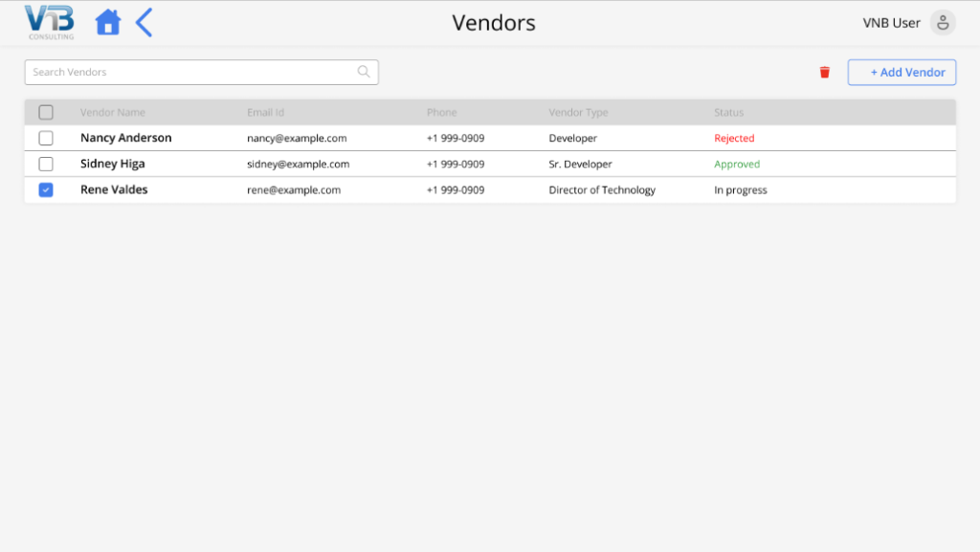Check the Sidney Higa row checkbox
Screen dimensions: 980x552
click(46, 165)
